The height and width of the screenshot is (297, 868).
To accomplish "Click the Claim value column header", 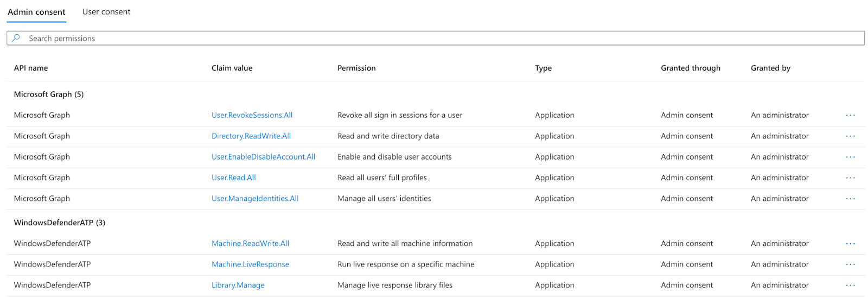I will tap(232, 68).
